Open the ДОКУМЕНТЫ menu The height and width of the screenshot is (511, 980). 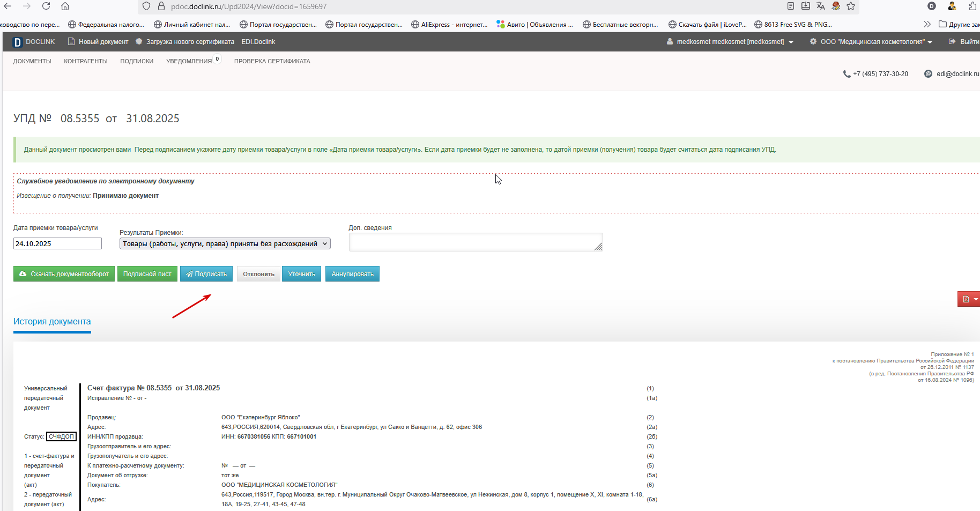[x=32, y=61]
